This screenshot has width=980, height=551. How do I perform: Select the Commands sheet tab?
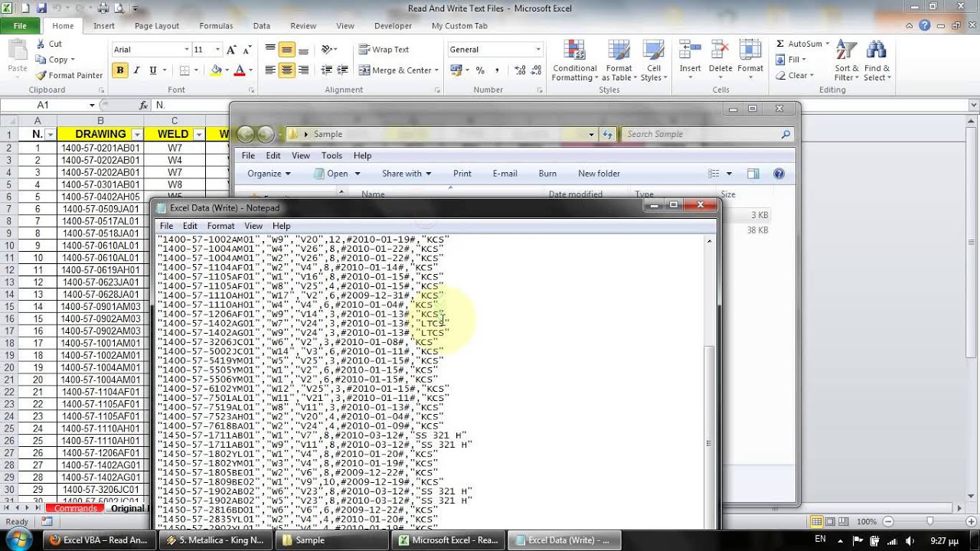[76, 509]
